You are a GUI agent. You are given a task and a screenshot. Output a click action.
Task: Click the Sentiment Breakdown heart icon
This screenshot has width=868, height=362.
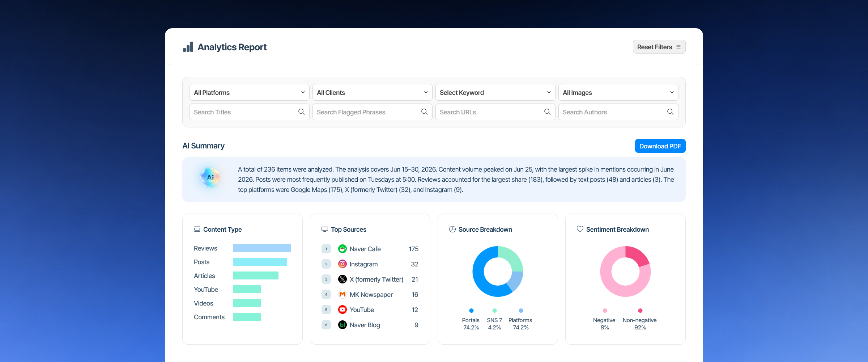[x=580, y=229]
